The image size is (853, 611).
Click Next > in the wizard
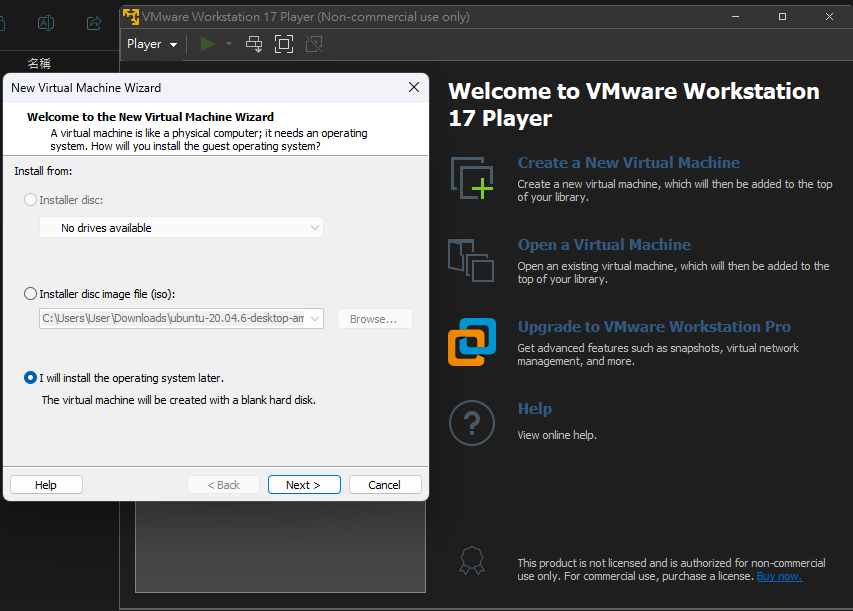[304, 485]
